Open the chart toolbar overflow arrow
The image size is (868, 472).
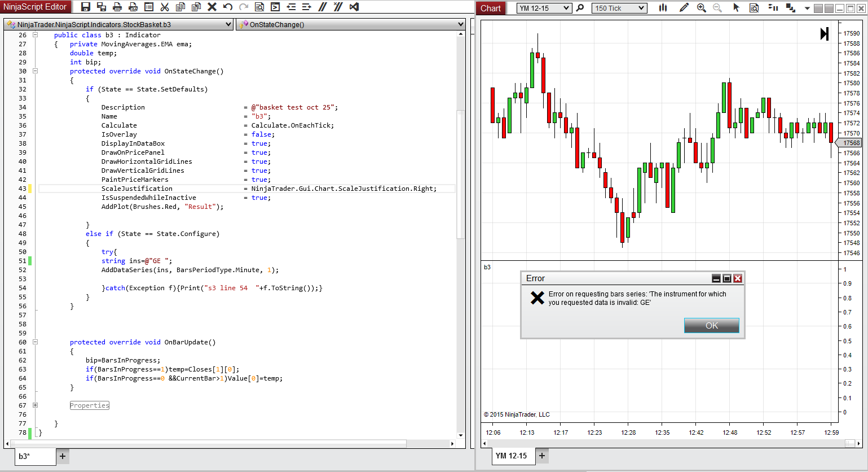click(807, 8)
